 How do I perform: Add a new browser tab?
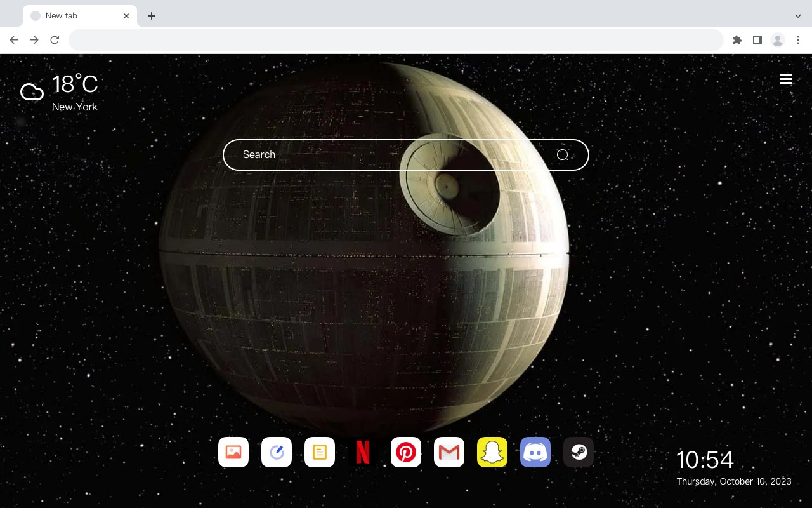click(151, 16)
